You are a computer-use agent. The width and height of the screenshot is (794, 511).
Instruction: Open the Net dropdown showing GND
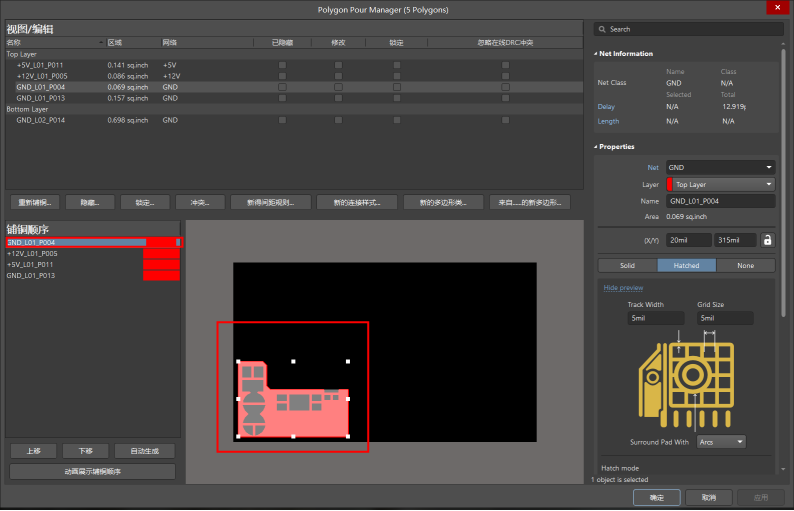(720, 167)
